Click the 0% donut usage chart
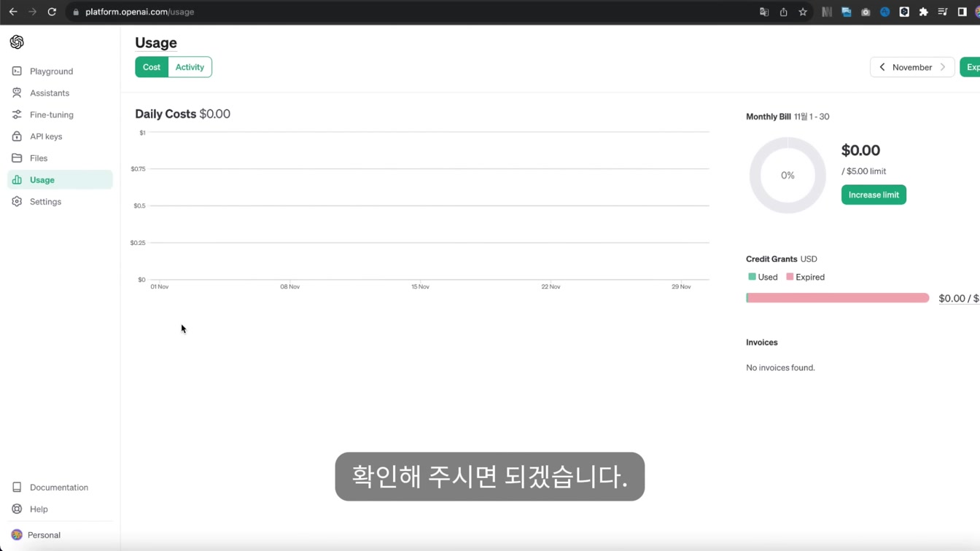 click(787, 176)
